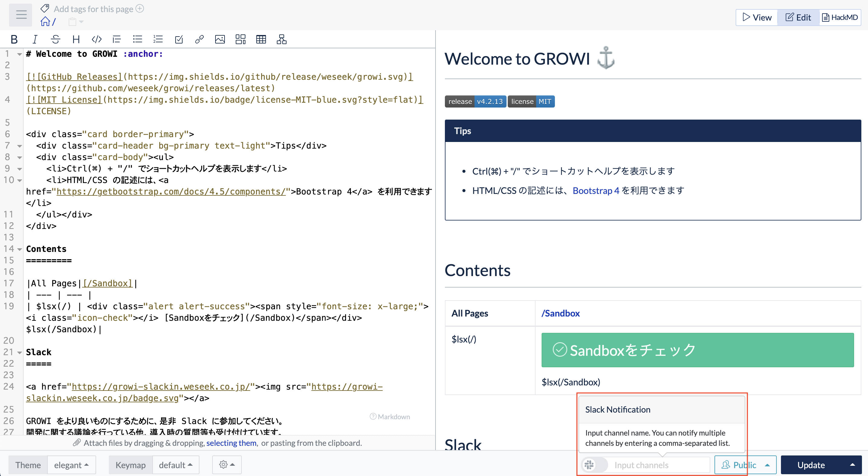This screenshot has height=476, width=868.
Task: Open the Public grant dropdown
Action: 745,465
